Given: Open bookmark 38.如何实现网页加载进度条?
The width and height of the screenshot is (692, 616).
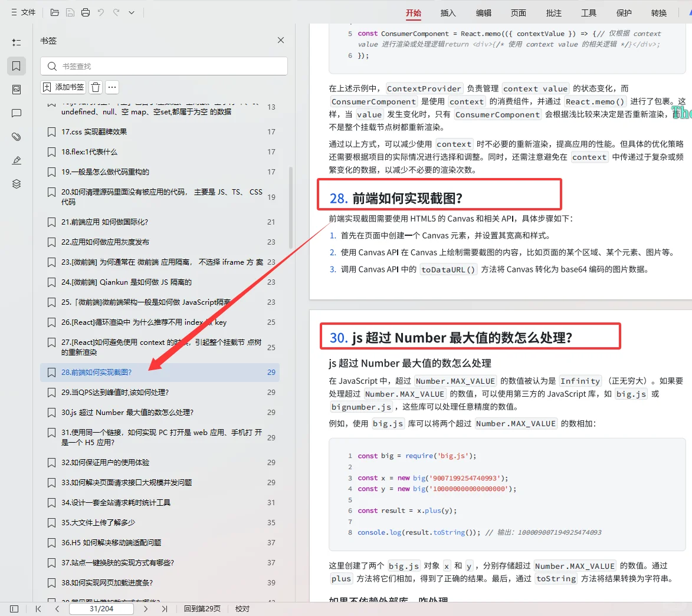Looking at the screenshot, I should [160, 583].
